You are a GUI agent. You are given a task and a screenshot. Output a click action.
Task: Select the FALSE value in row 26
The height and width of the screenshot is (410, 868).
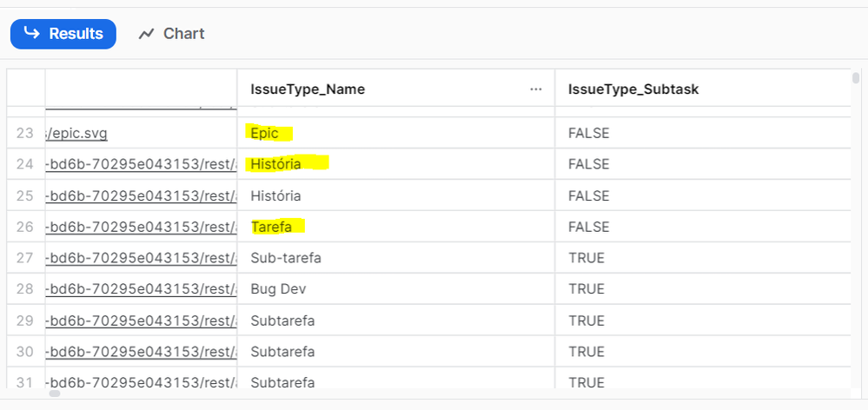pyautogui.click(x=588, y=227)
